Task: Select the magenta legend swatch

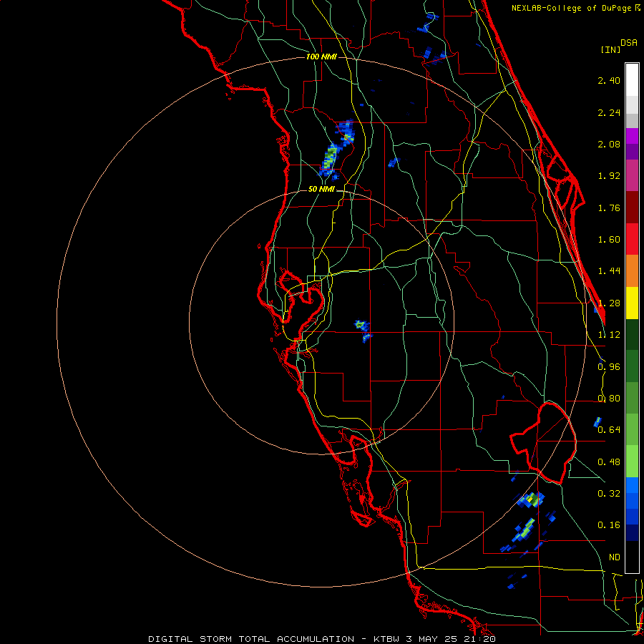Action: coord(632,136)
